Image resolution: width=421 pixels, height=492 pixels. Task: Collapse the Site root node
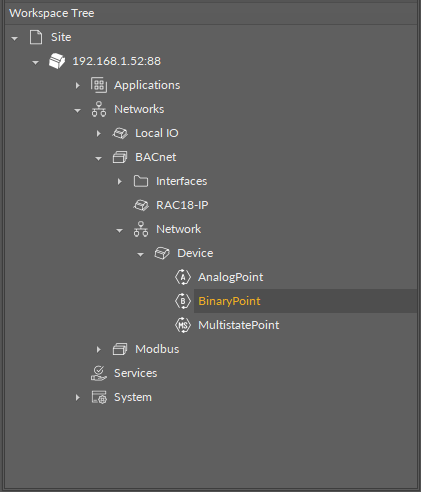(14, 39)
